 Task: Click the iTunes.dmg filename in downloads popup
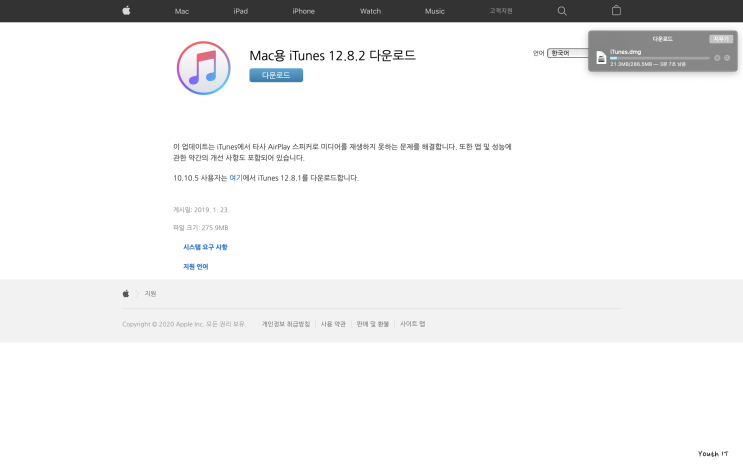(625, 52)
